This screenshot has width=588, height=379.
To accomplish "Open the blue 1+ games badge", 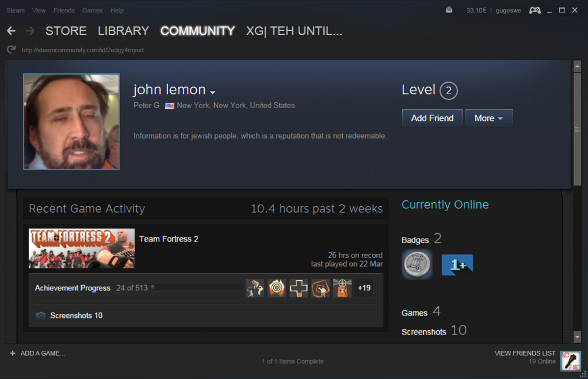I will click(457, 264).
